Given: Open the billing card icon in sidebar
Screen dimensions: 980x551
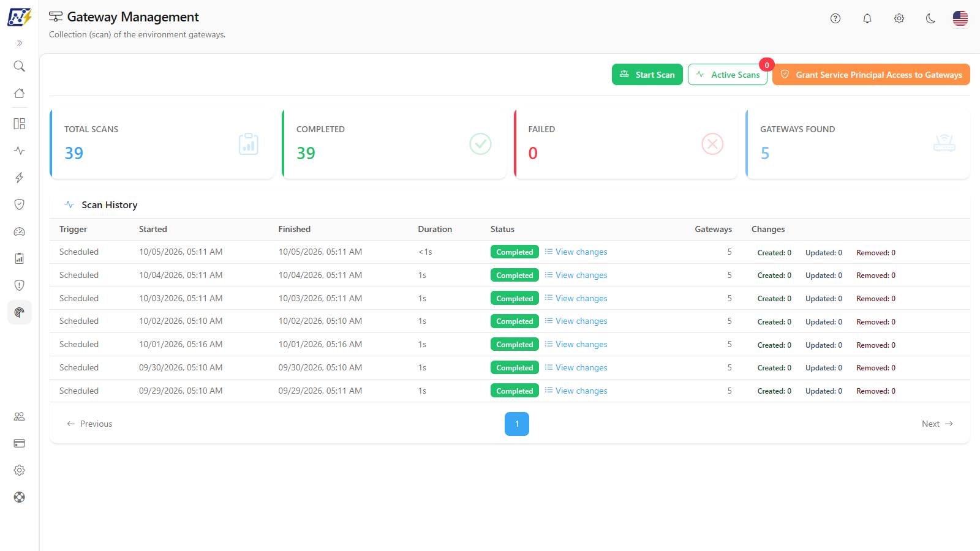Looking at the screenshot, I should coord(20,443).
